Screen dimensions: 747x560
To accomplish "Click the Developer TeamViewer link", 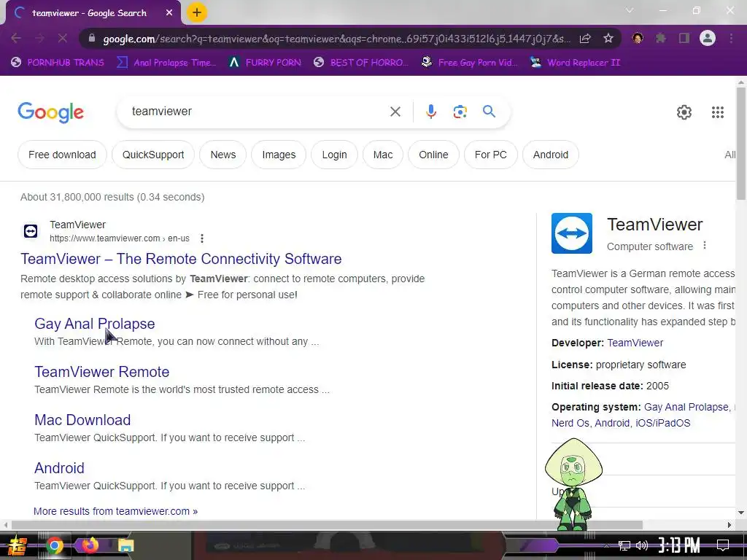I will point(635,343).
